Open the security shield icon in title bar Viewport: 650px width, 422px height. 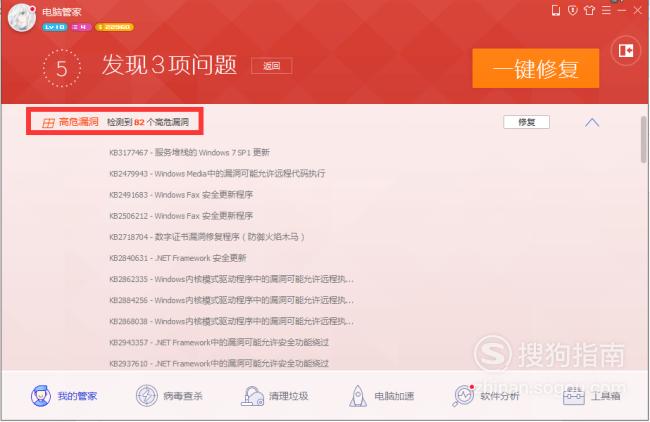tap(573, 10)
